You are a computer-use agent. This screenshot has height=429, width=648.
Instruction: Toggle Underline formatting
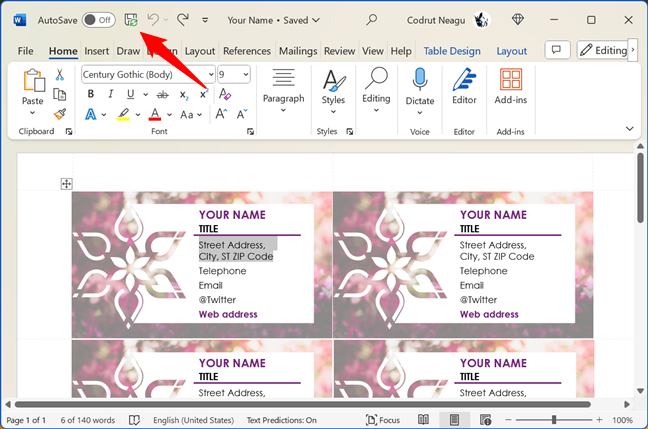131,94
